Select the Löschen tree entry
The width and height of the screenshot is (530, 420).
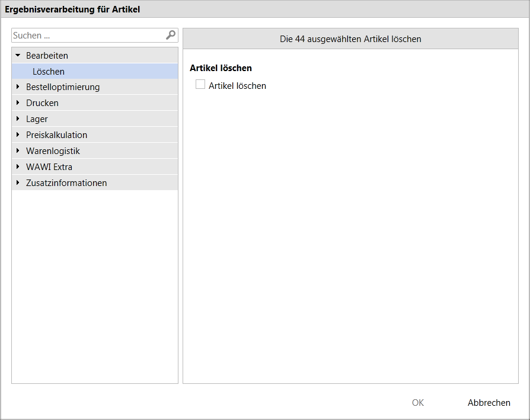(x=95, y=72)
